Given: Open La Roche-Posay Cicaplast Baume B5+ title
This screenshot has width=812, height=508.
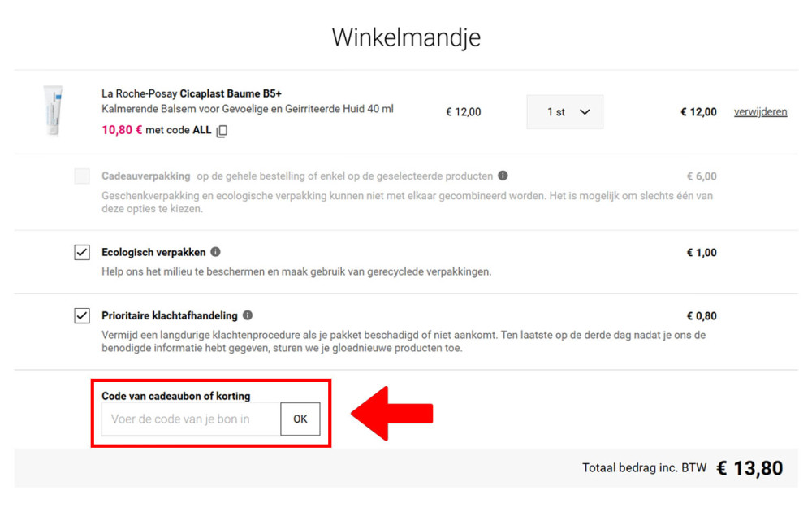Looking at the screenshot, I should click(192, 93).
